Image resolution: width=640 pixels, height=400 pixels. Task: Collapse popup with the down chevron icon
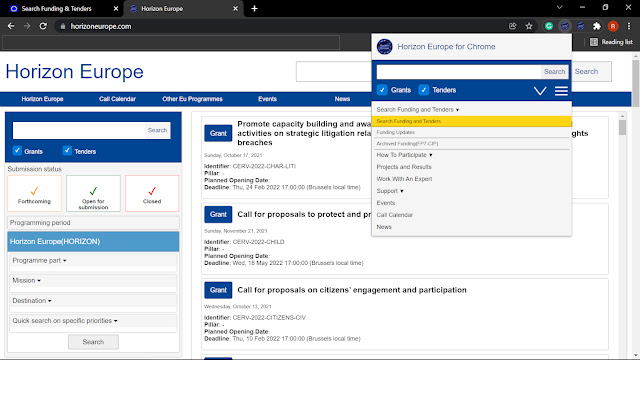click(540, 91)
